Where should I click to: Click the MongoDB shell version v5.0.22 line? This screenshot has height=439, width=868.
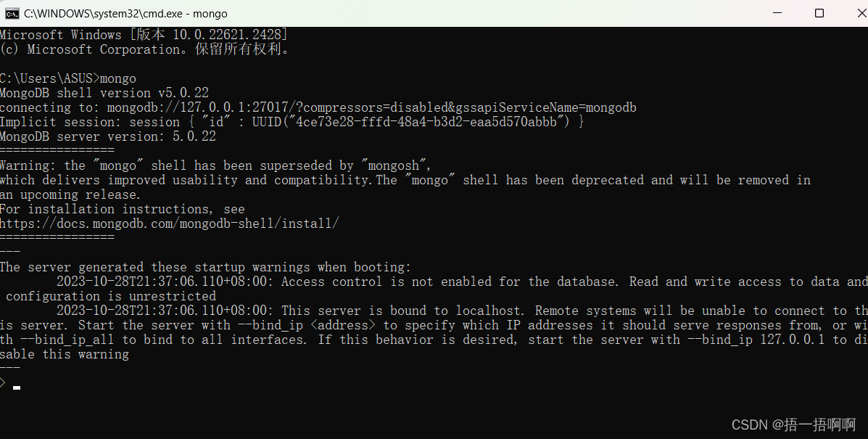(104, 92)
